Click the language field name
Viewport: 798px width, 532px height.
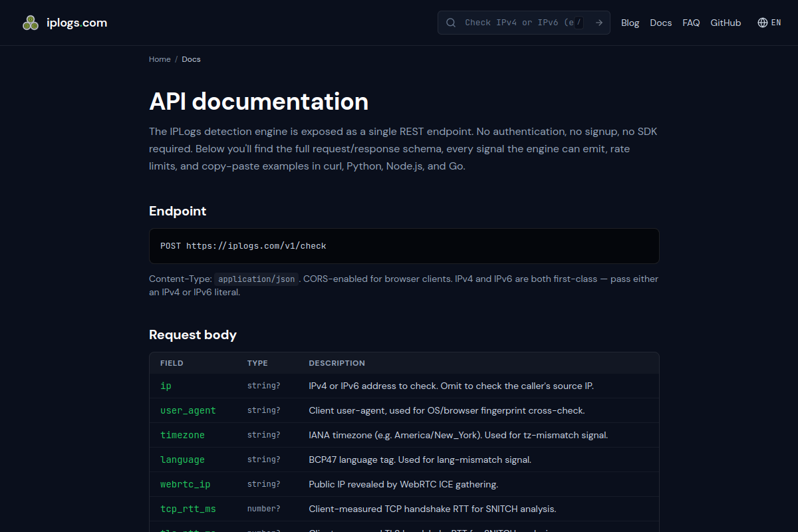(x=182, y=460)
